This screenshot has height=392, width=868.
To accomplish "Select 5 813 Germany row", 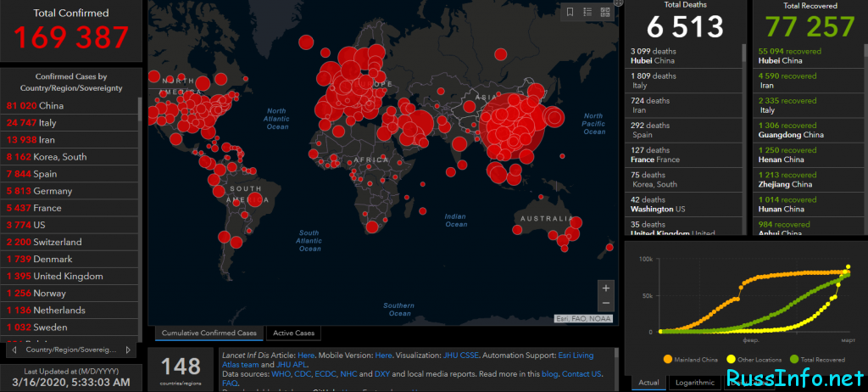I will [70, 191].
